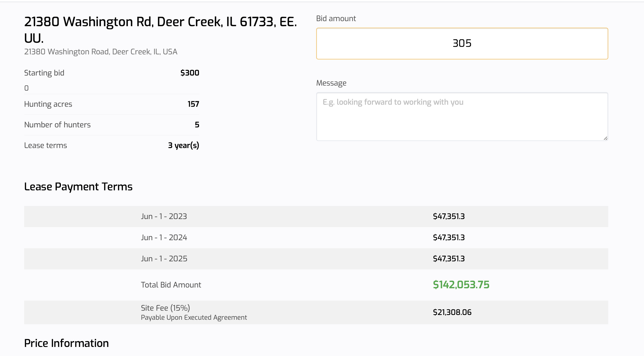
Task: Click the Lease Payment Terms heading
Action: [x=78, y=187]
